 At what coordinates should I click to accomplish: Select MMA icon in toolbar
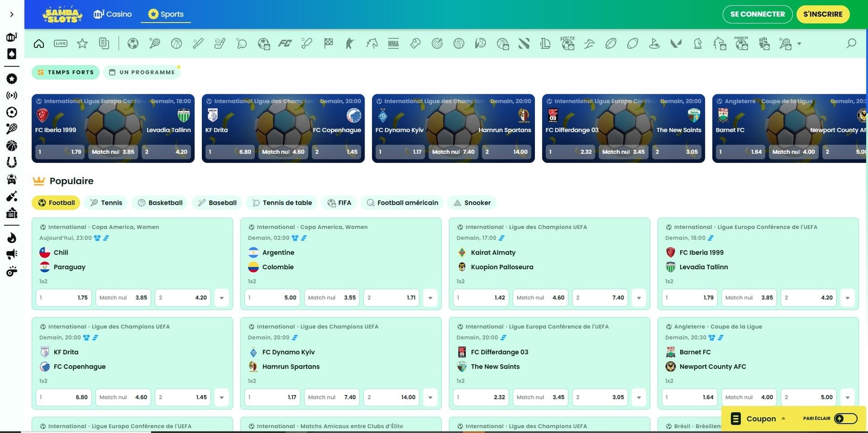(393, 43)
